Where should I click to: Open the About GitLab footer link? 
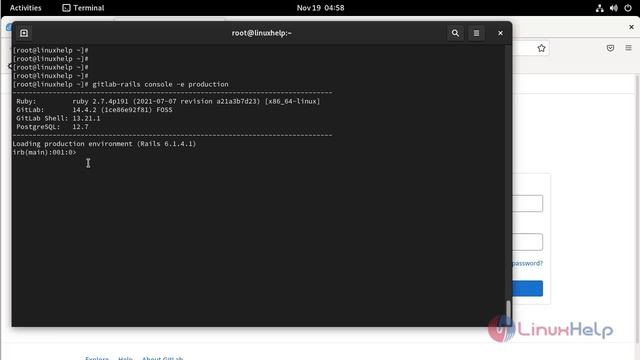tap(162, 358)
